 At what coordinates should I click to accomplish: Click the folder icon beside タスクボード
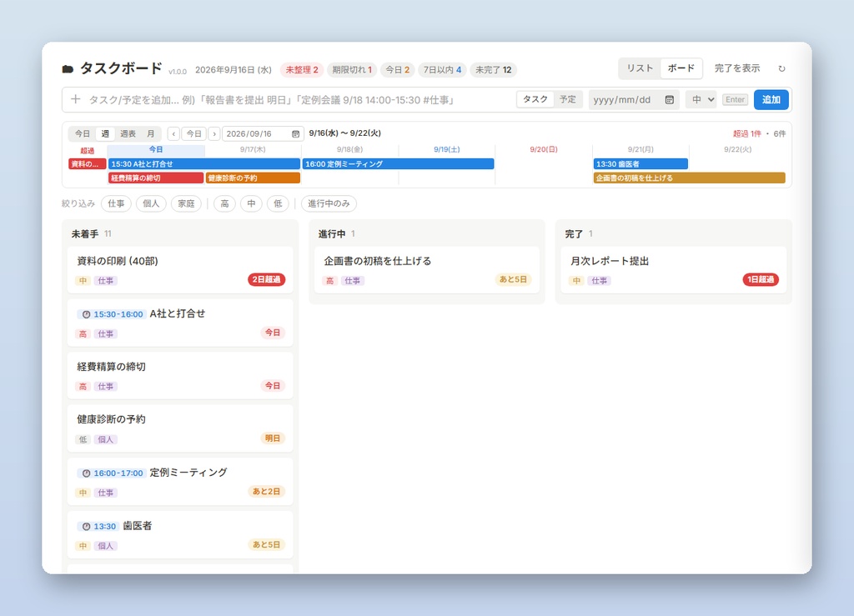[x=68, y=69]
